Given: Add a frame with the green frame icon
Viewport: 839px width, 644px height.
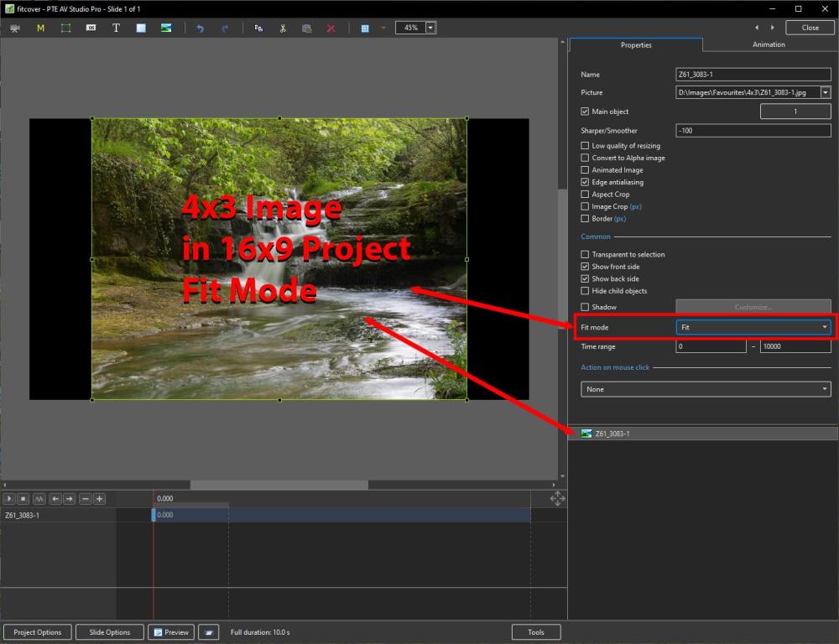Looking at the screenshot, I should (65, 28).
